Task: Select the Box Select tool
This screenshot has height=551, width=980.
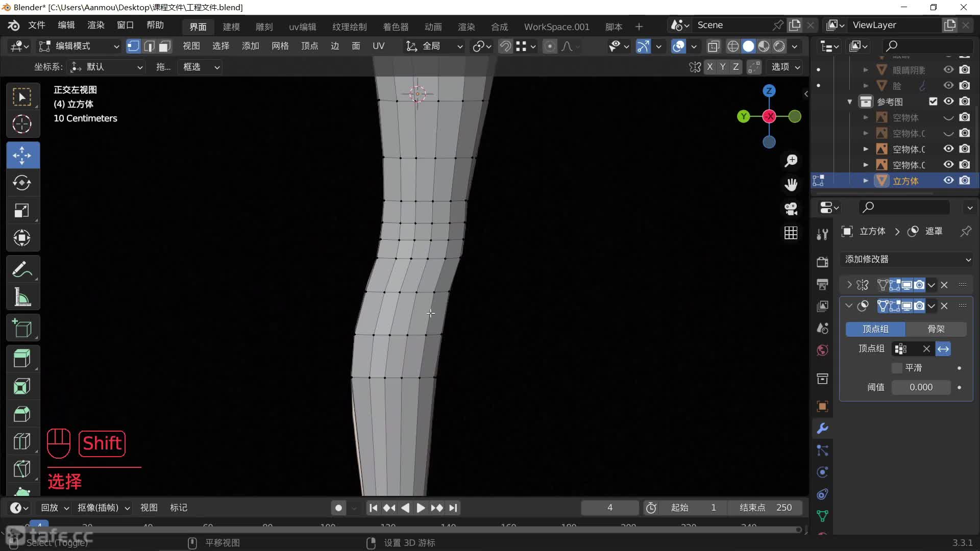Action: (x=22, y=97)
